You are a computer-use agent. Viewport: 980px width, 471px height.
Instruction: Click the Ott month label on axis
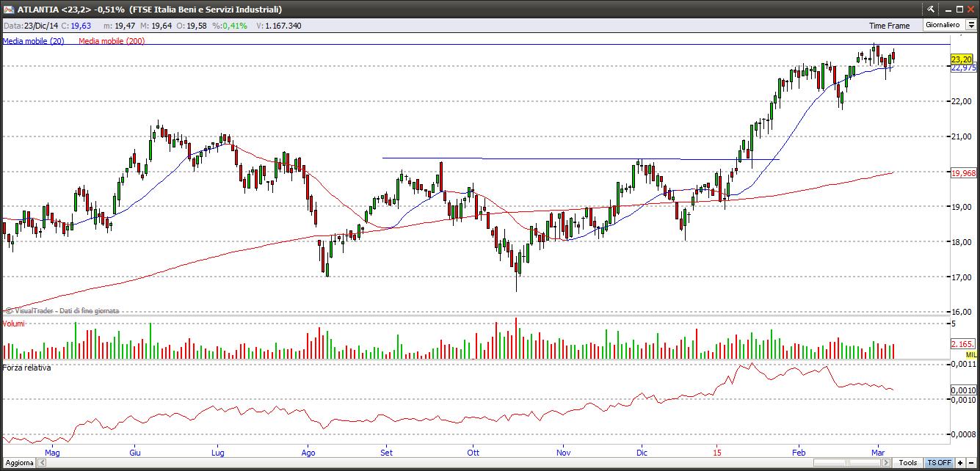473,453
